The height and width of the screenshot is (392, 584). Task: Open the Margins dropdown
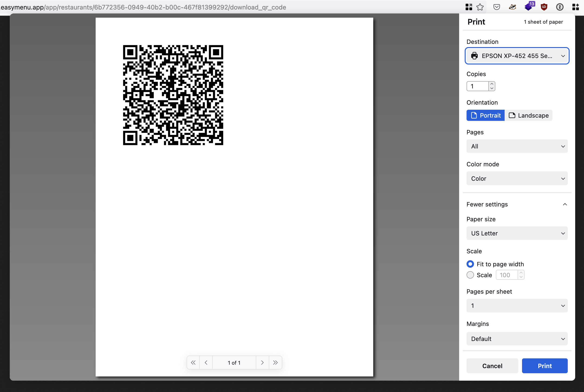517,339
